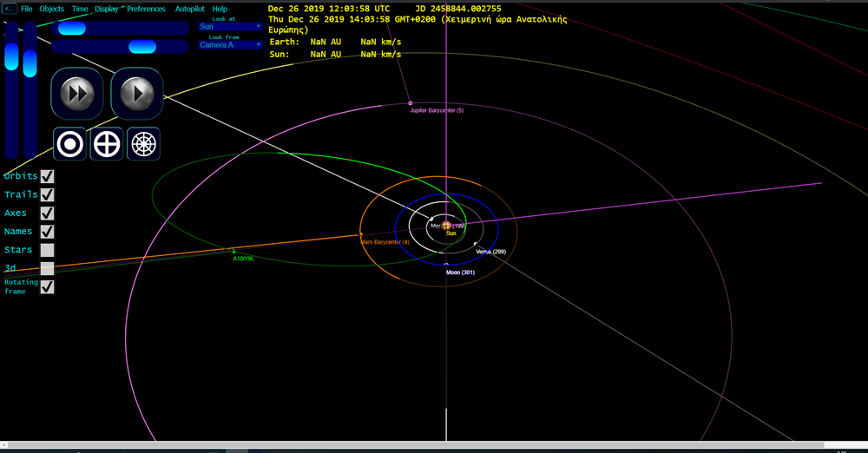Click the crosshair circle icon
Viewport: 868px width, 453px height.
click(x=107, y=144)
